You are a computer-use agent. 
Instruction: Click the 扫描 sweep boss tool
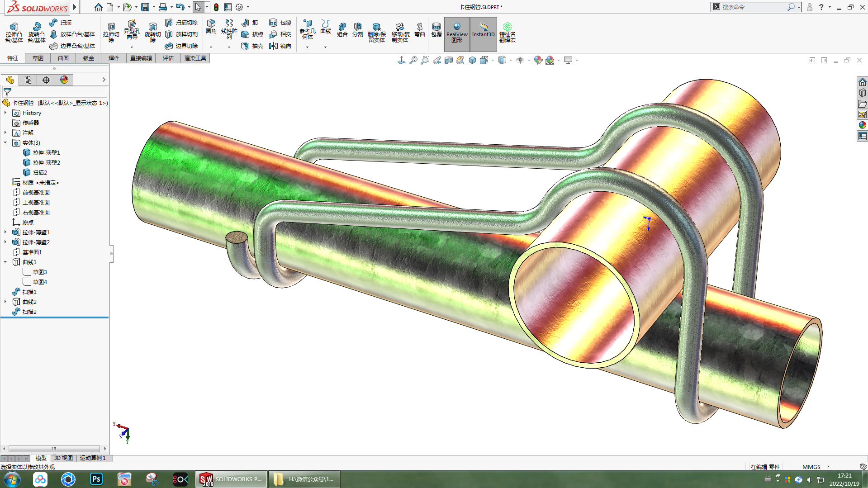click(x=61, y=23)
